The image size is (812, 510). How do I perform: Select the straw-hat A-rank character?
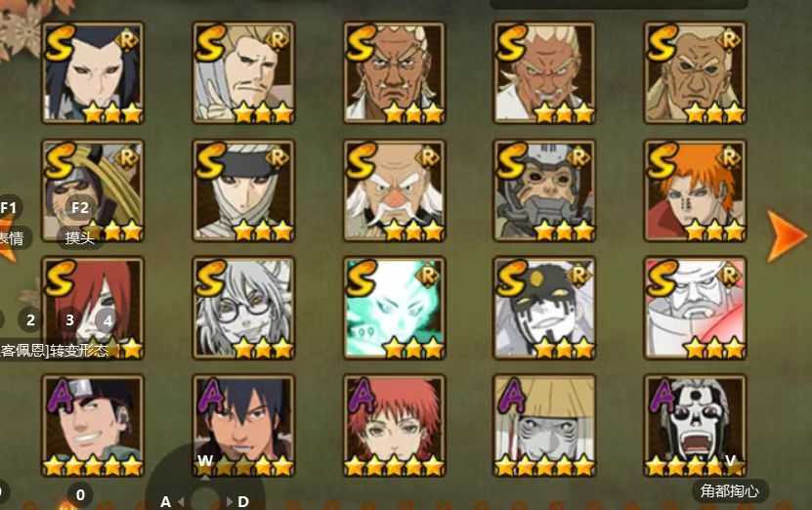[x=544, y=426]
